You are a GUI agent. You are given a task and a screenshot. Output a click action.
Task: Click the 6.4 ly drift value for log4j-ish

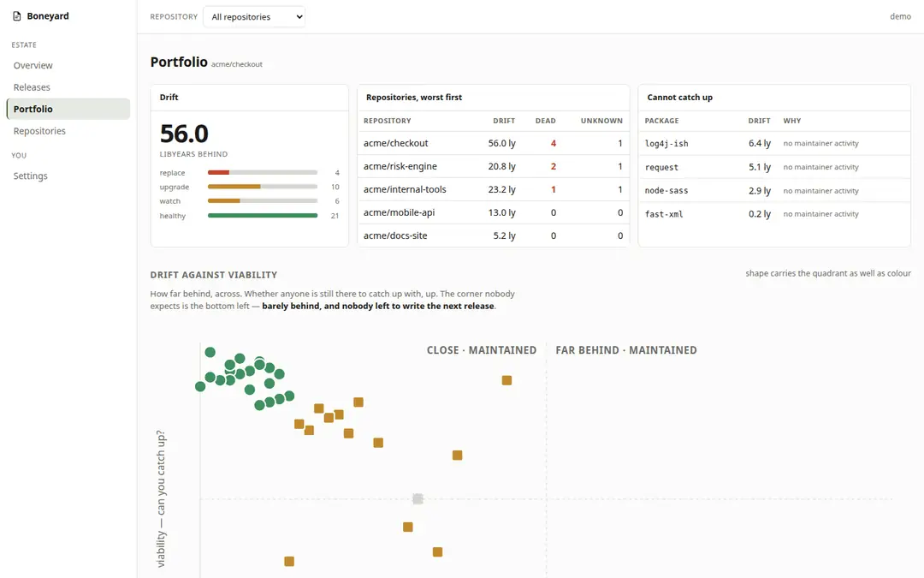(x=760, y=143)
